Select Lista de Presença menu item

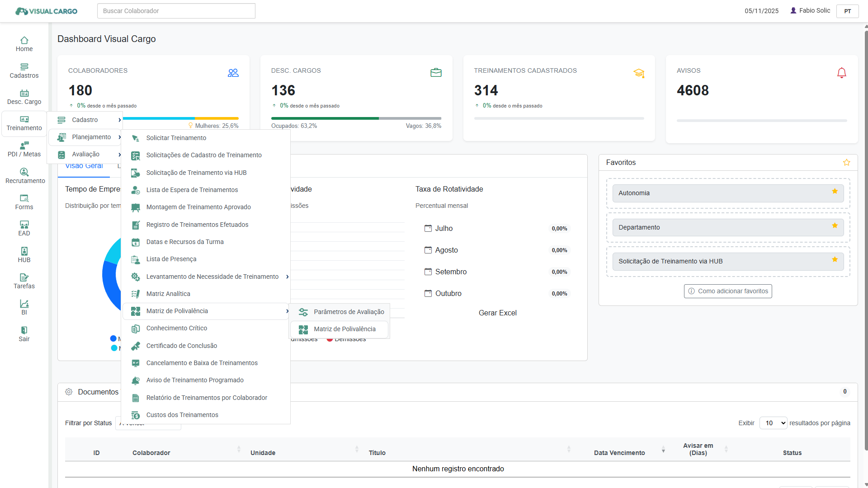pos(171,259)
